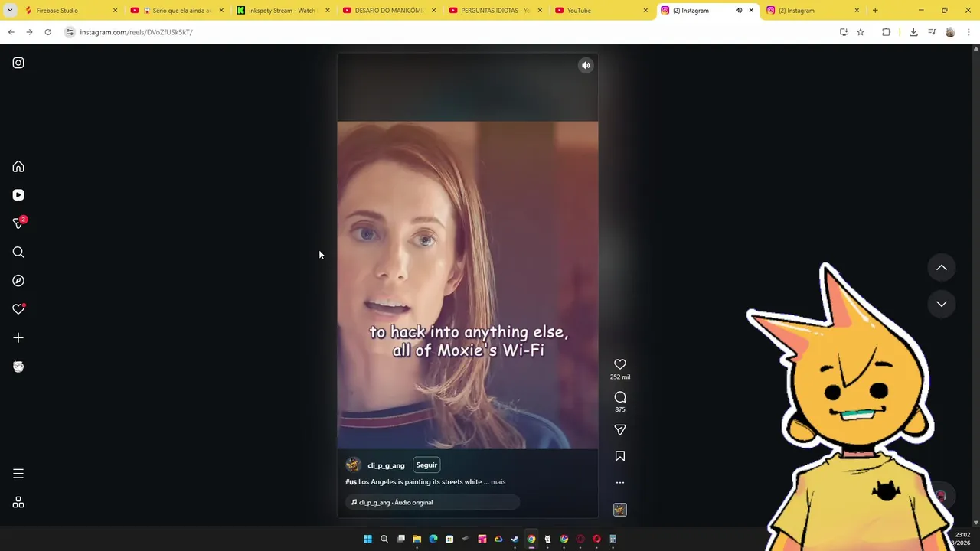Go to next reel with the down chevron
The image size is (980, 551).
coord(942,304)
